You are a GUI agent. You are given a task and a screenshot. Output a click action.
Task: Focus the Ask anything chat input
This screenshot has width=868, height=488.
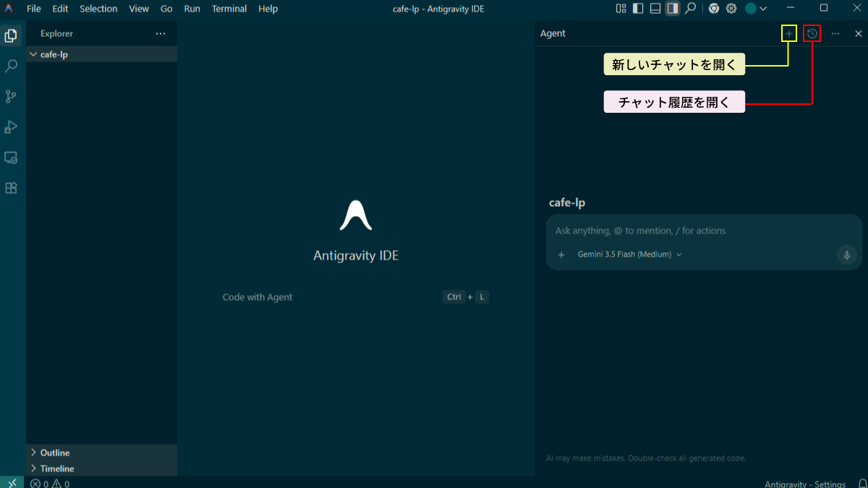(703, 231)
